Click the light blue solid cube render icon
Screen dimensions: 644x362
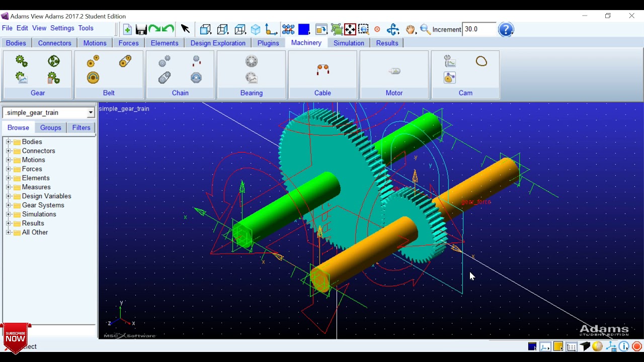tap(256, 30)
